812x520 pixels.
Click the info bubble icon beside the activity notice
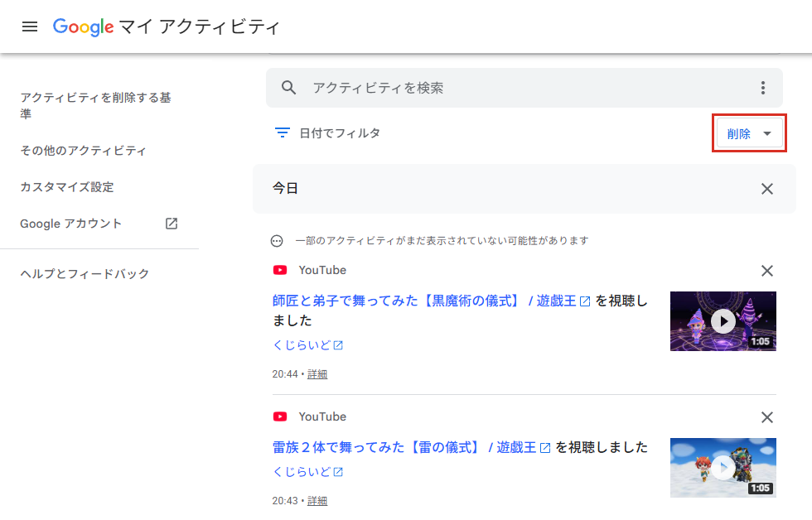coord(277,241)
